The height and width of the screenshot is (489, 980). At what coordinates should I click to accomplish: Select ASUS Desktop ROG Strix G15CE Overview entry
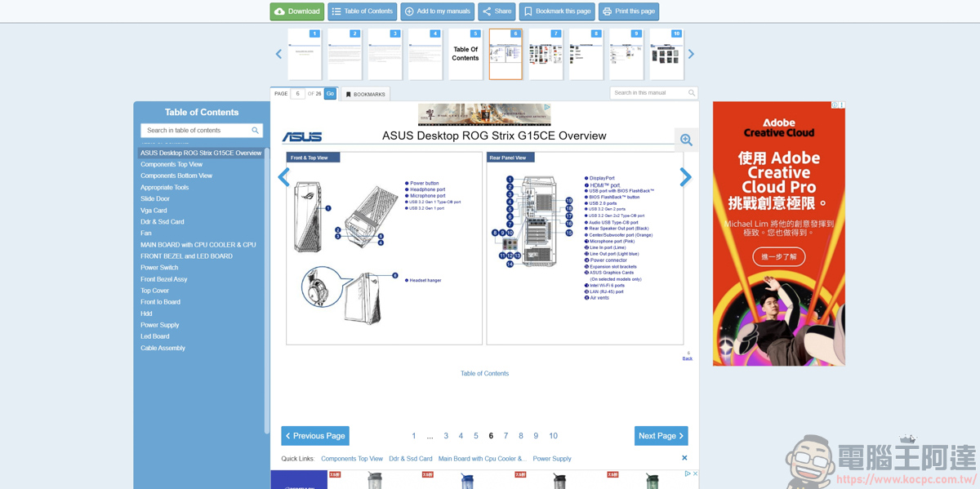coord(201,153)
